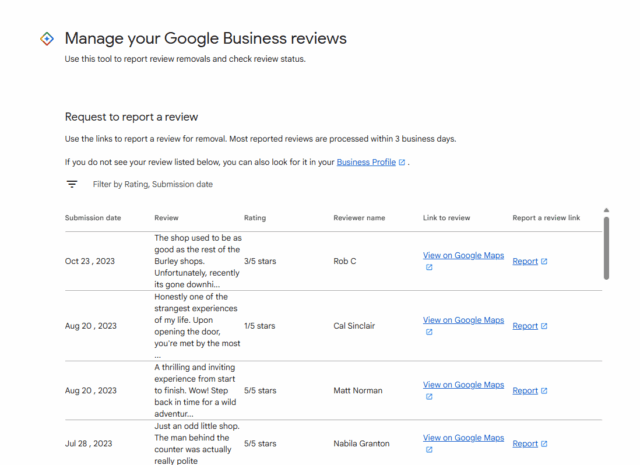The height and width of the screenshot is (465, 640).
Task: Click the external-link icon beside Business Profile
Action: pos(402,162)
